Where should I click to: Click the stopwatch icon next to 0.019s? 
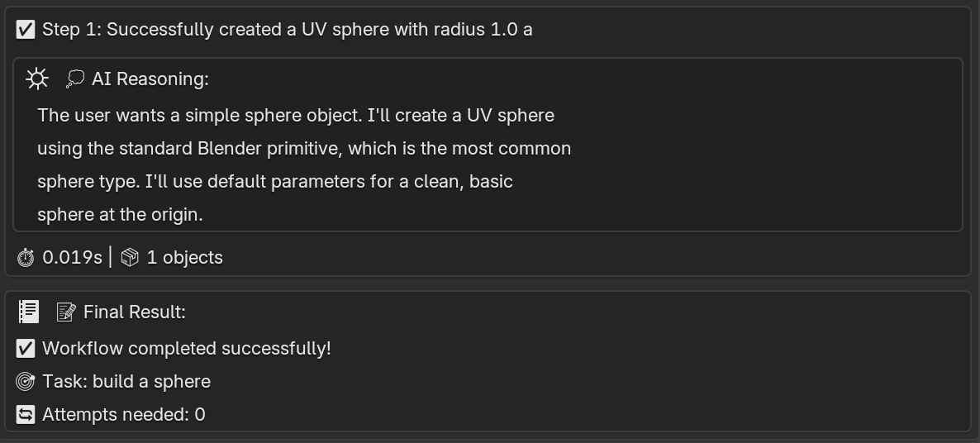[26, 257]
